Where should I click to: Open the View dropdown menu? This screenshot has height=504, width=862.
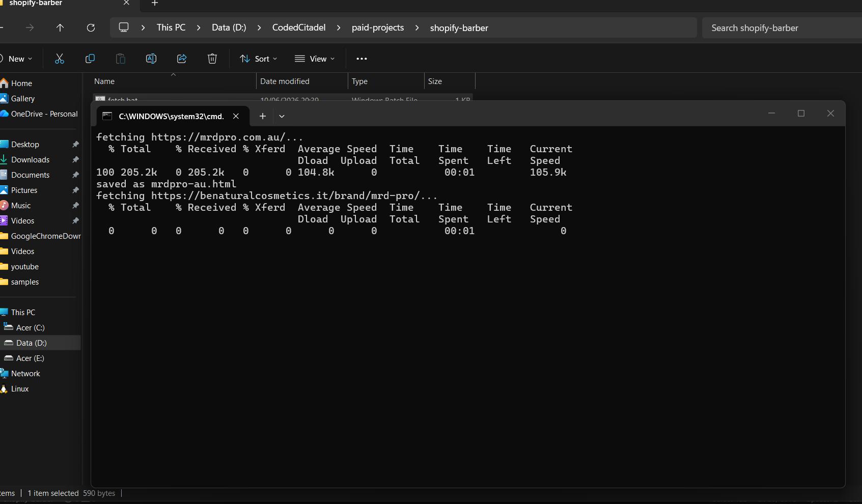[x=315, y=59]
